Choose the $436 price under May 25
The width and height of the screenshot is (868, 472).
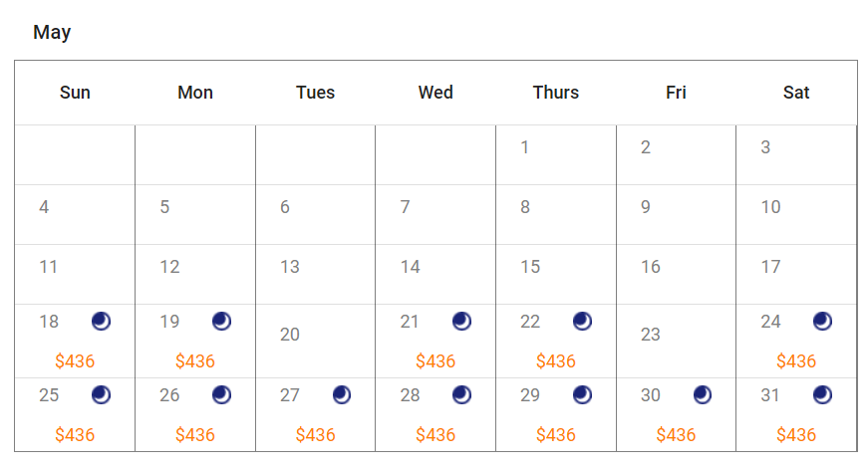pos(75,434)
